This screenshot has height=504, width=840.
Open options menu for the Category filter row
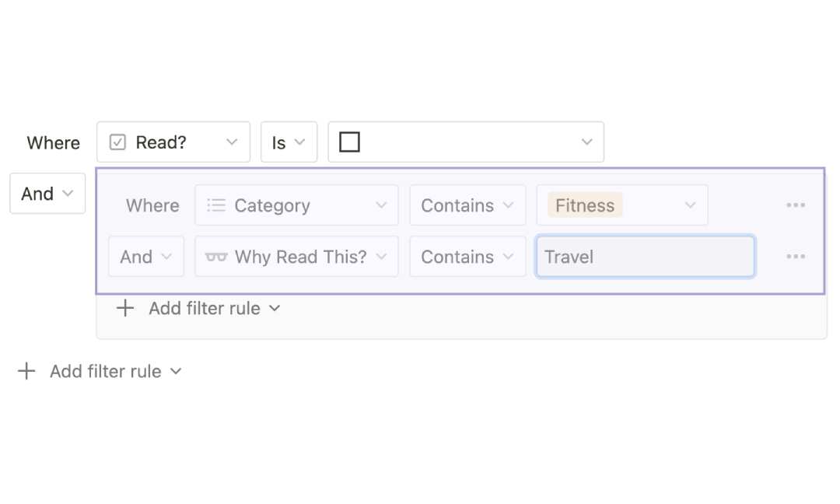[796, 205]
